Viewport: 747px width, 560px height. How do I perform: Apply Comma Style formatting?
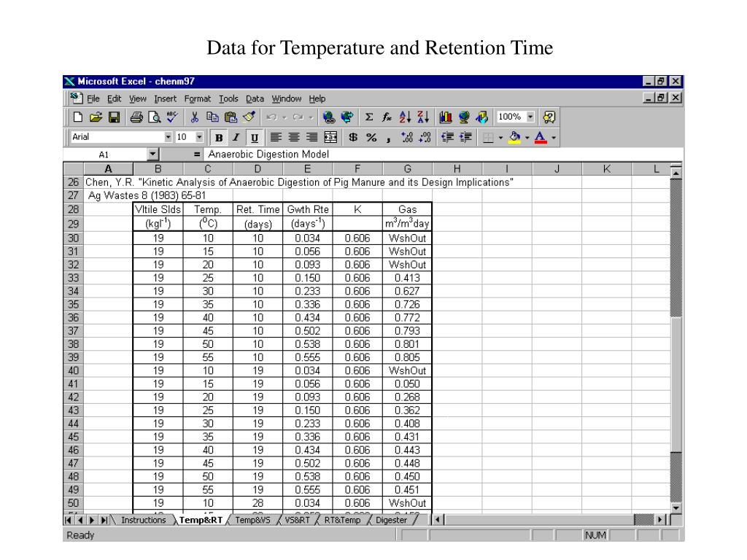pos(389,138)
